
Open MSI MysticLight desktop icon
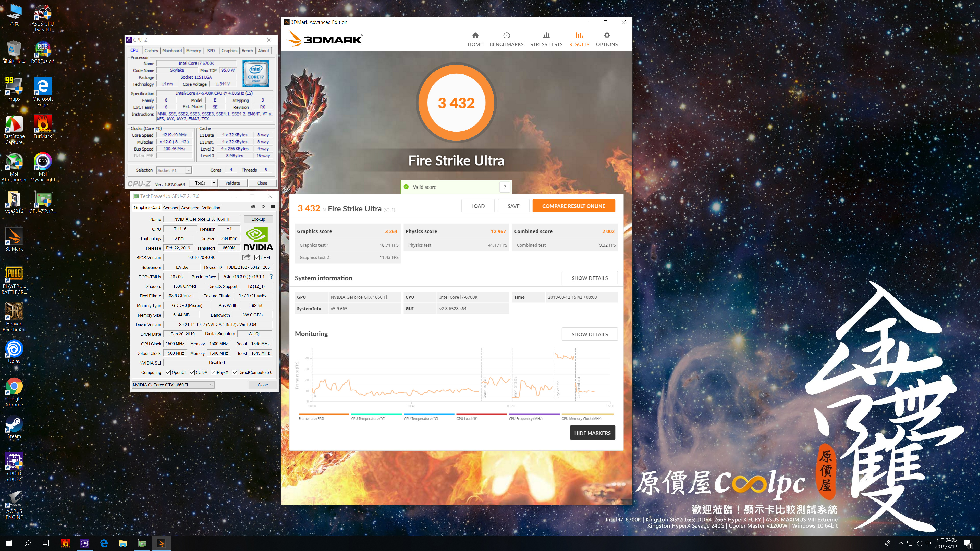(x=43, y=167)
